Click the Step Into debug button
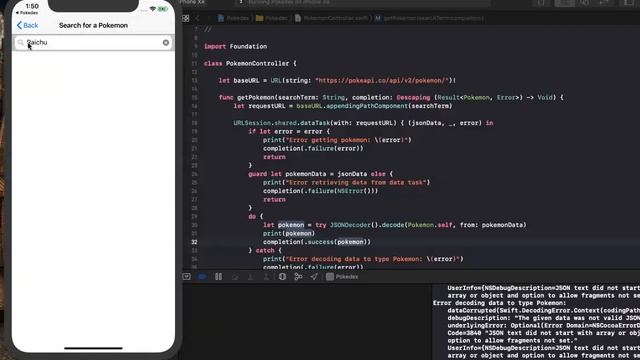 tap(251, 277)
